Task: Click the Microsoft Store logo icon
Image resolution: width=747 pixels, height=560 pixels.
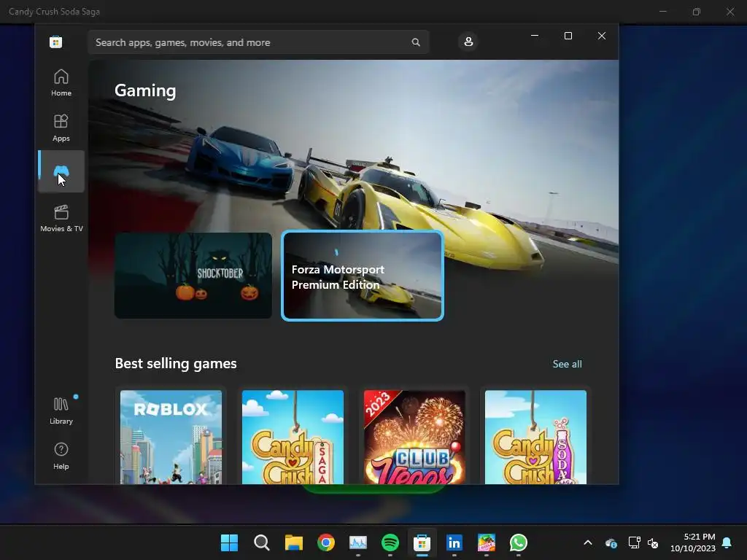Action: 55,42
